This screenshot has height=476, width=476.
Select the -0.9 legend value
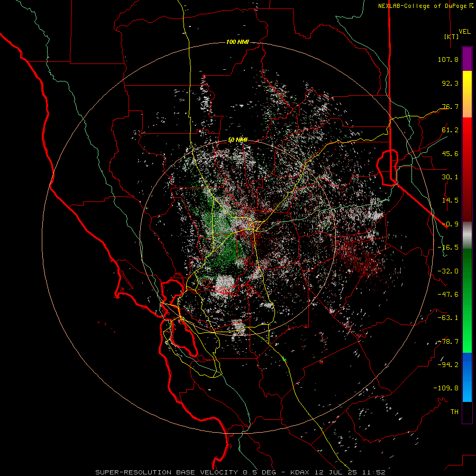450,224
